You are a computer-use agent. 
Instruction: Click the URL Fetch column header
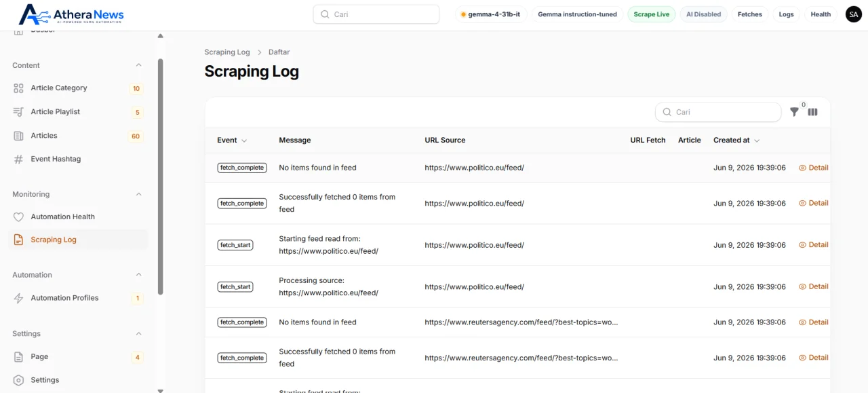tap(648, 141)
